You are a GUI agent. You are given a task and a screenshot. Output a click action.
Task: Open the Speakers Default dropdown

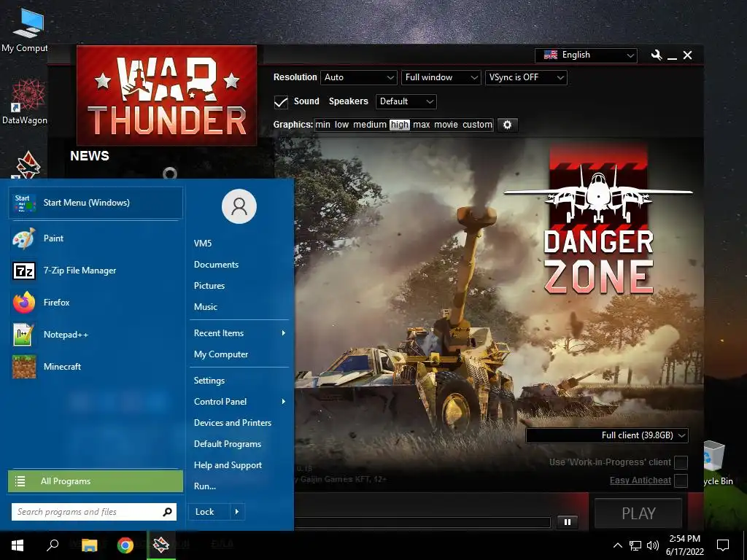406,101
